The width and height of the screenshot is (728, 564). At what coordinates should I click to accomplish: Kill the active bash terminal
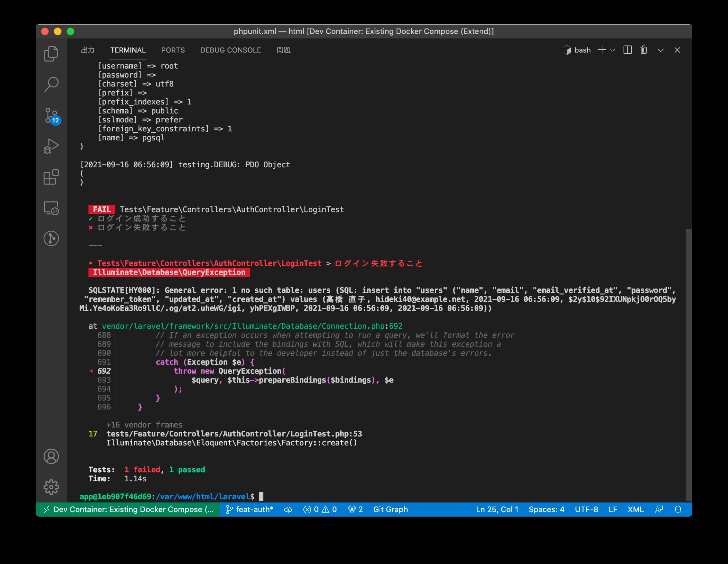click(x=643, y=50)
